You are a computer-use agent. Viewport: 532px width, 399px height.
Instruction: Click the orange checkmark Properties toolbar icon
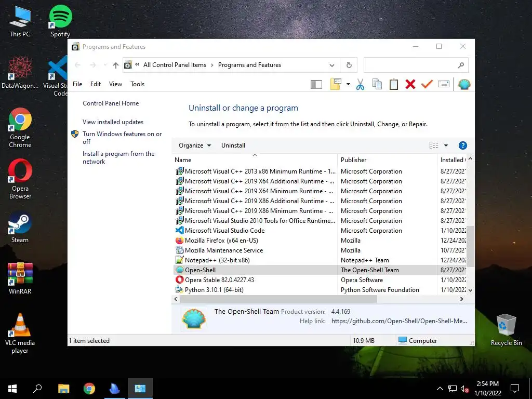427,84
